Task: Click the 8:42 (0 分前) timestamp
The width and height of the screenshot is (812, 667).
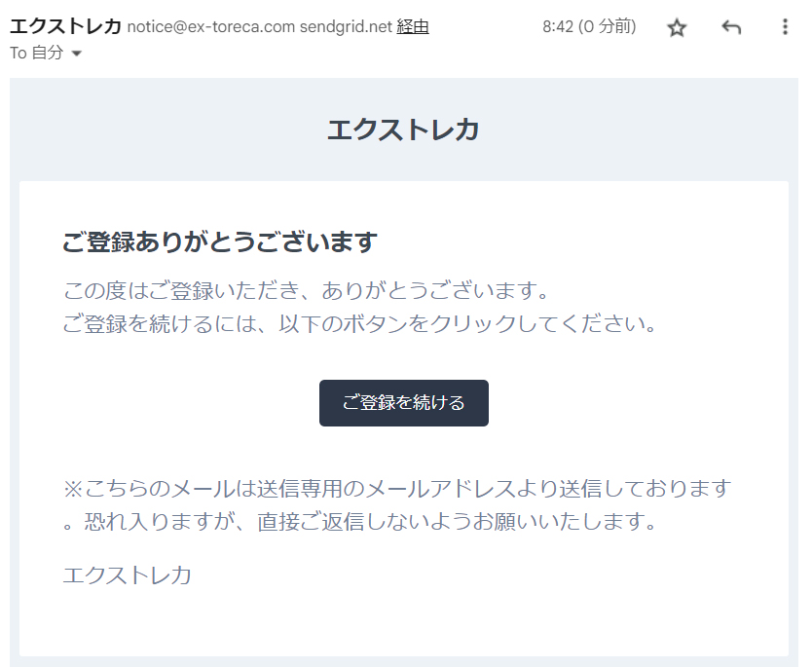Action: click(589, 26)
